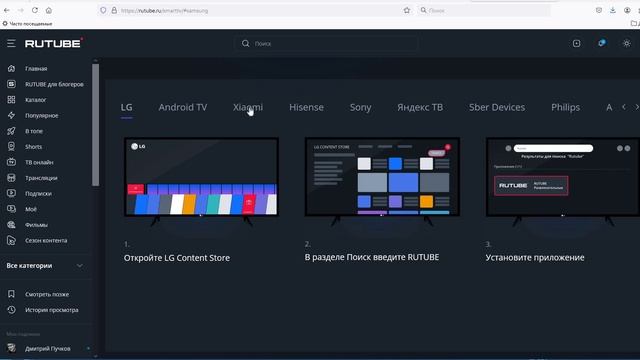Switch to the Android TV tab
This screenshot has width=640, height=360.
[x=183, y=107]
